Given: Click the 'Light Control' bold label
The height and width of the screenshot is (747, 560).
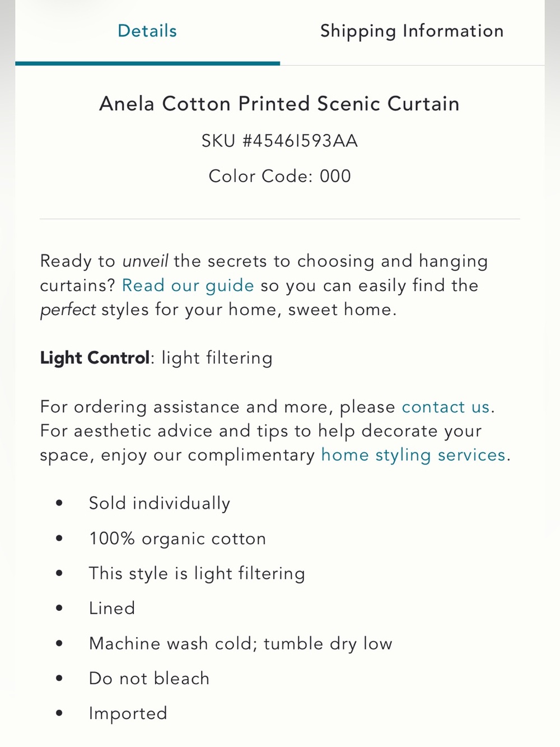Looking at the screenshot, I should pos(95,358).
